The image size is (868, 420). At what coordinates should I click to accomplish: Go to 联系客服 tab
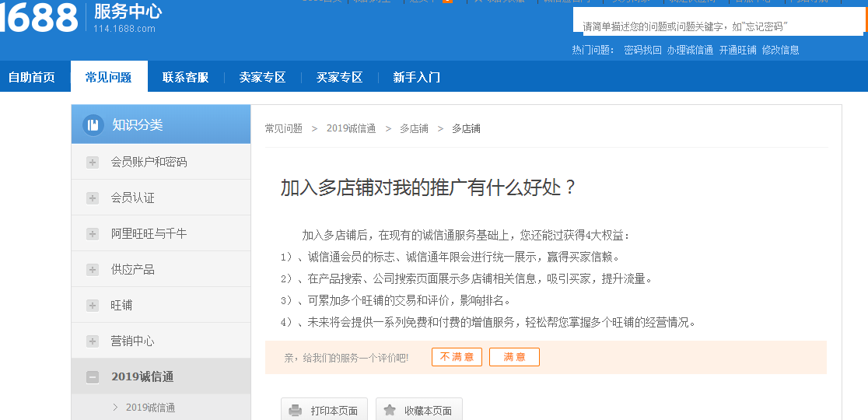point(185,78)
